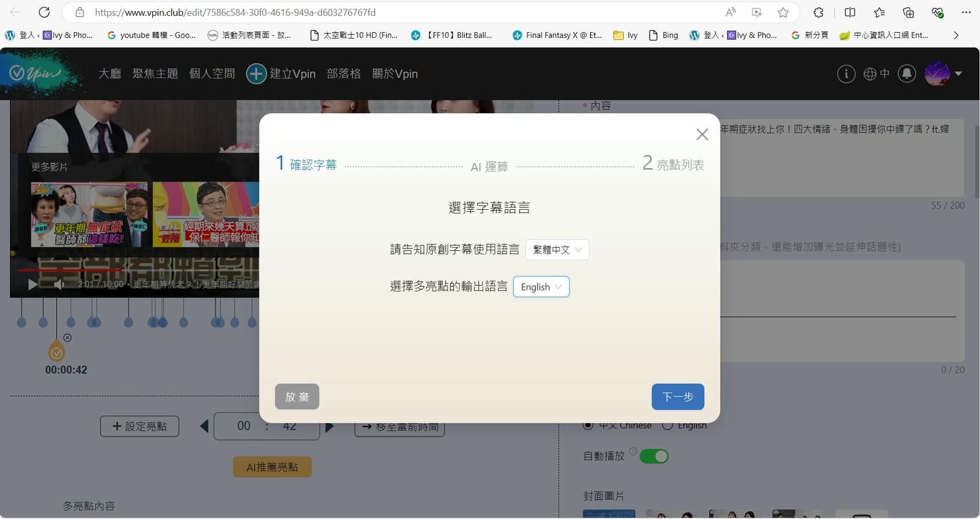Edit the minutes field 00
This screenshot has height=519, width=980.
tap(244, 426)
